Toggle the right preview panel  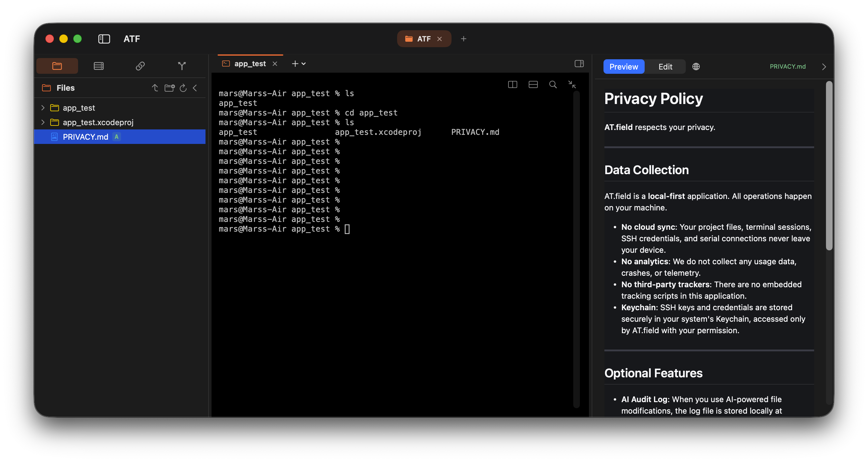(x=579, y=63)
